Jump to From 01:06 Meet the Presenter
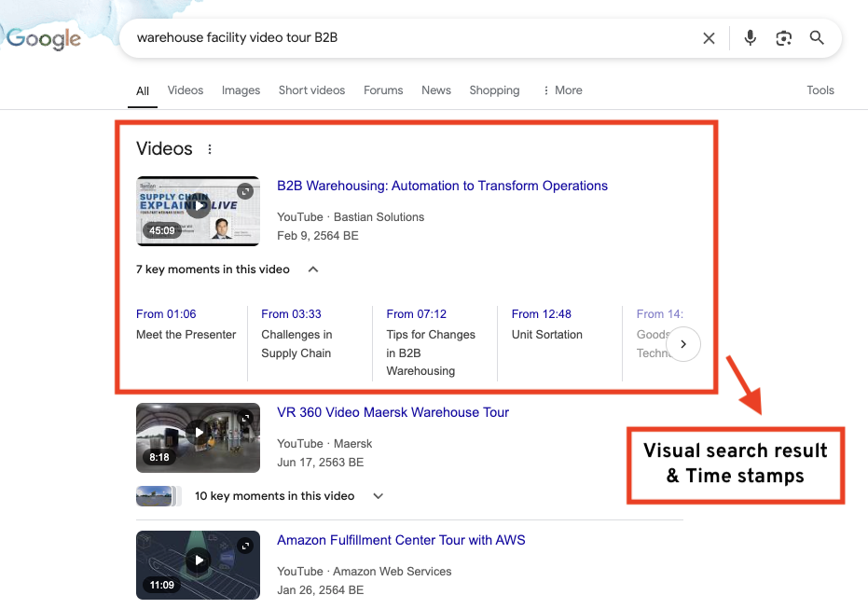The image size is (868, 609). click(186, 324)
